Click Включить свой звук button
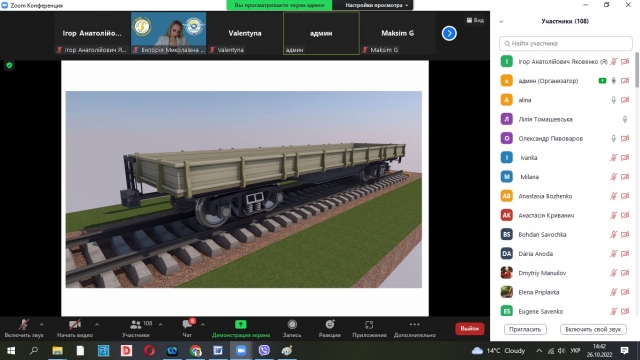 tap(593, 329)
